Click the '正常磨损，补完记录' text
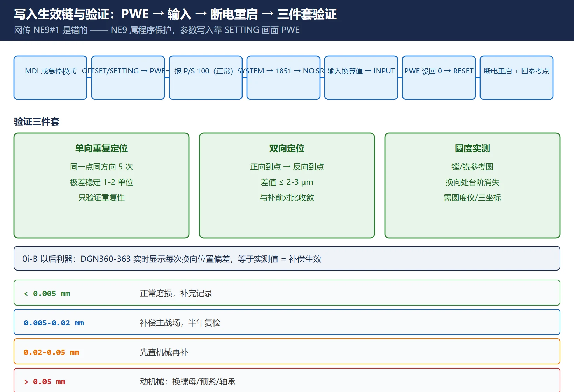Screen dimensions: 574x392 (x=176, y=293)
